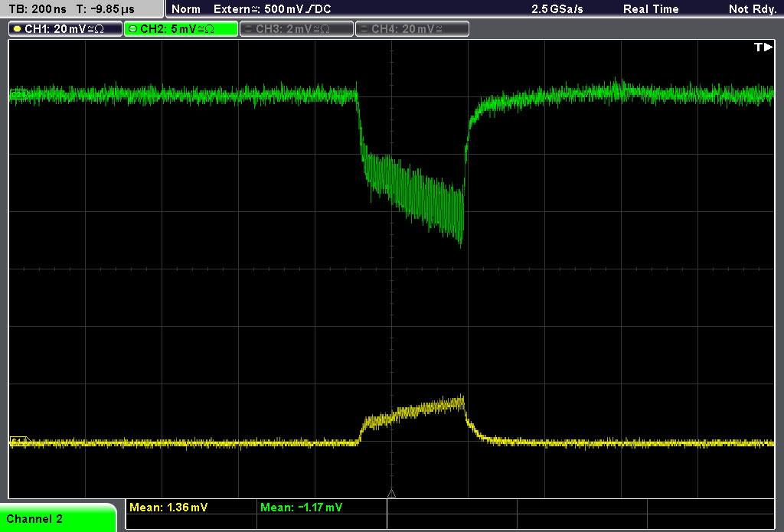Click the T: -9.85 µs trigger offset
784x532 pixels.
(106, 9)
